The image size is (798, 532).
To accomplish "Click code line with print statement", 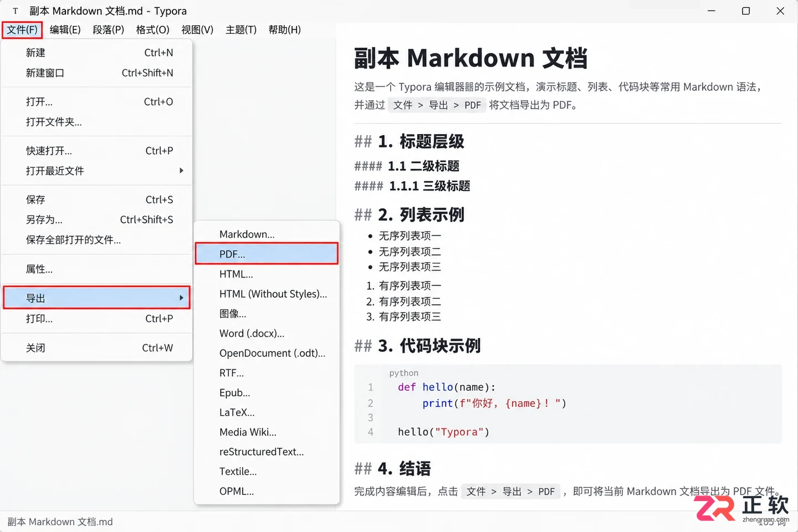I will point(494,403).
